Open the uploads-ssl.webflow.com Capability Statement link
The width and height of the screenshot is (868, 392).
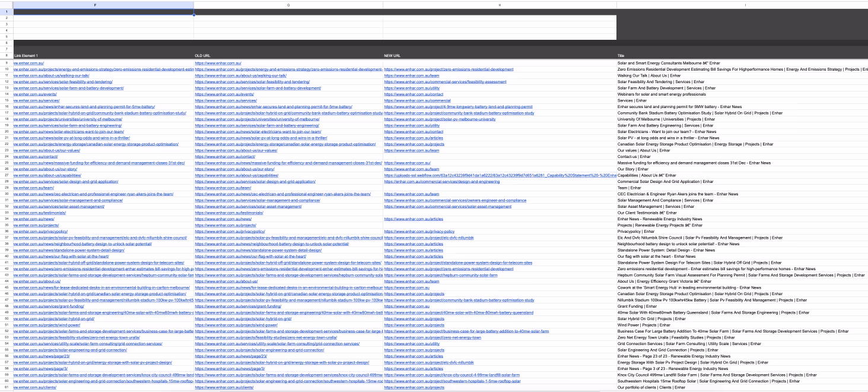tap(500, 175)
